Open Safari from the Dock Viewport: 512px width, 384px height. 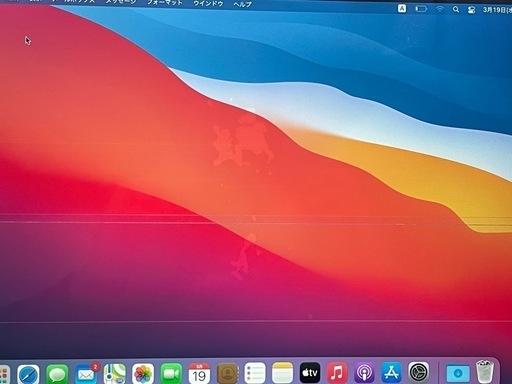28,374
